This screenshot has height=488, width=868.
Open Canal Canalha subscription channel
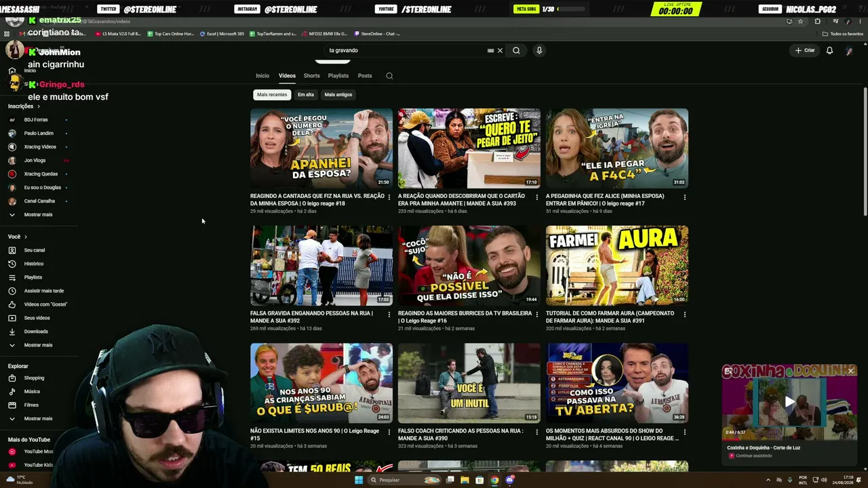[38, 201]
